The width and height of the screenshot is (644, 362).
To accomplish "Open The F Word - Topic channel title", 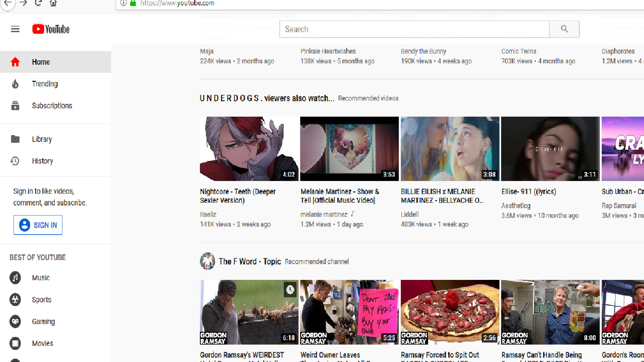I will [250, 261].
